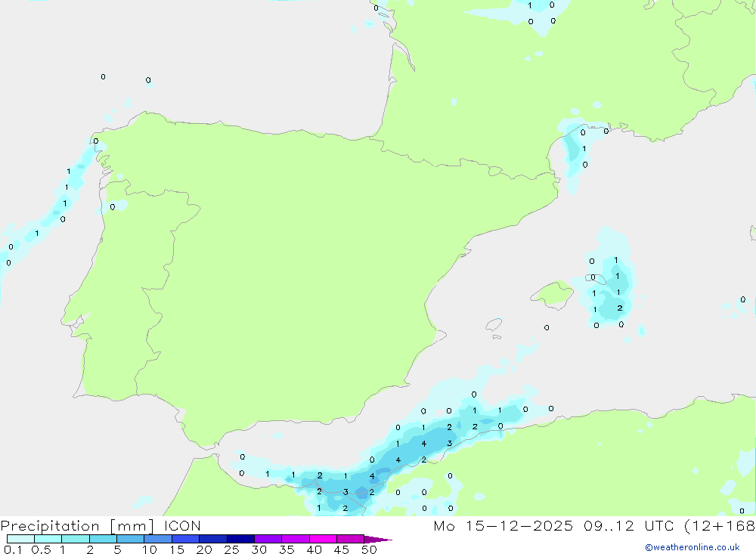
Task: Pick the 0.1–0.5 mm lightest cyan legend swatch
Action: pos(20,539)
